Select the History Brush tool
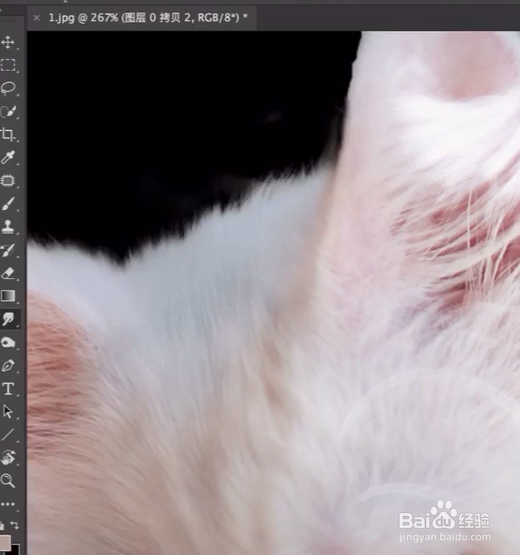520x555 pixels. tap(8, 250)
